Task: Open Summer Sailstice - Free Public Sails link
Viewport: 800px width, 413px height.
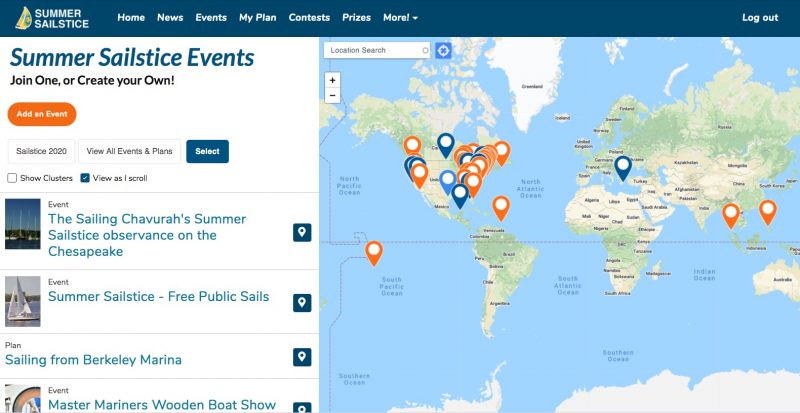Action: tap(159, 297)
